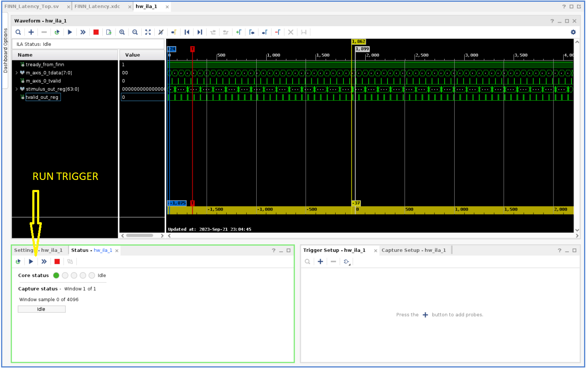Go to next marker
This screenshot has width=588, height=369.
point(265,32)
